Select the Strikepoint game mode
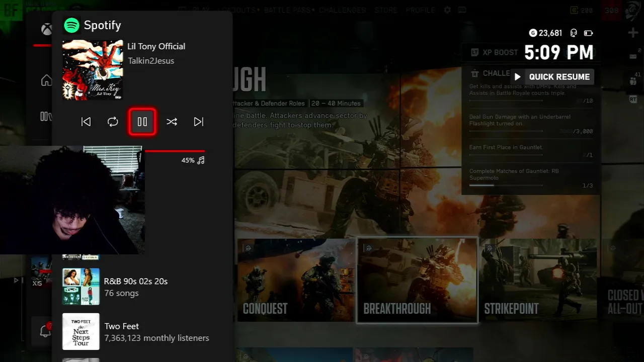This screenshot has height=362, width=644. click(x=538, y=280)
